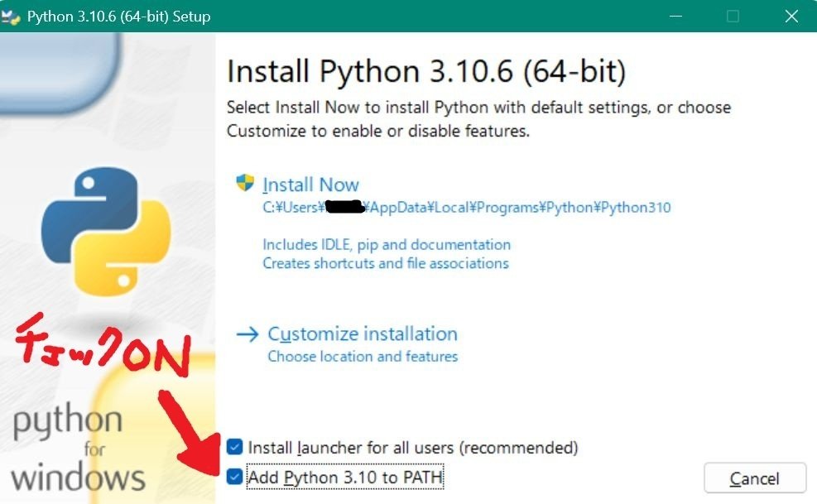This screenshot has height=504, width=817.
Task: Click the Python snake logo in sidebar
Action: 106,232
